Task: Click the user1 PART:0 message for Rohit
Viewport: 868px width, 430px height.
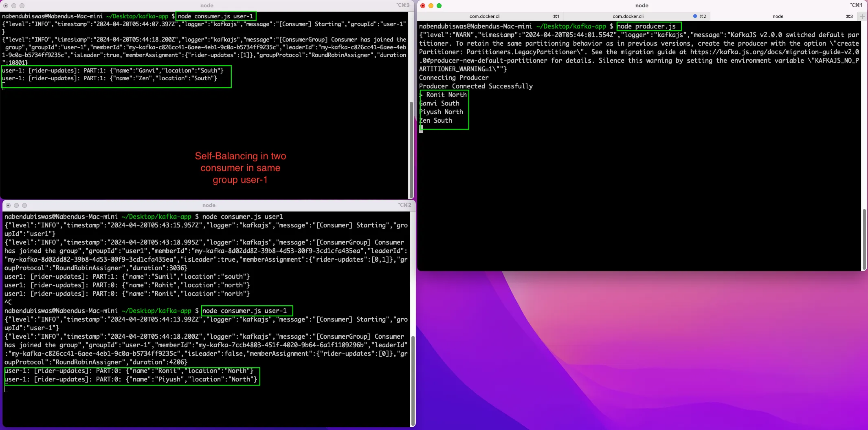Action: 127,285
